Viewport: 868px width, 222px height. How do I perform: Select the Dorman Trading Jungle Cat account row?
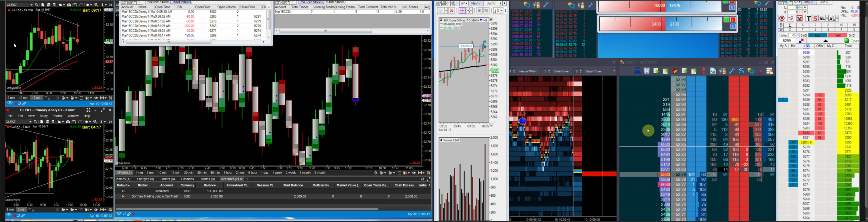pos(273,196)
